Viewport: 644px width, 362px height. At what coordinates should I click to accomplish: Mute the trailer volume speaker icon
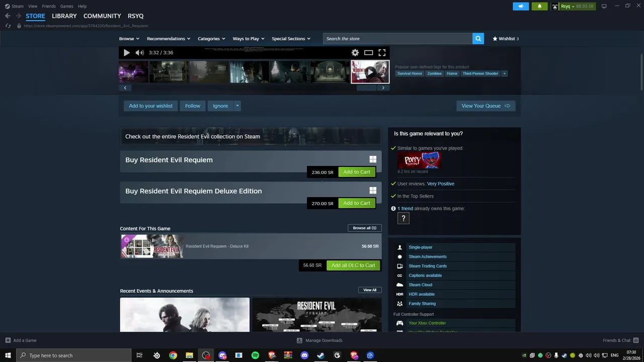pos(139,53)
